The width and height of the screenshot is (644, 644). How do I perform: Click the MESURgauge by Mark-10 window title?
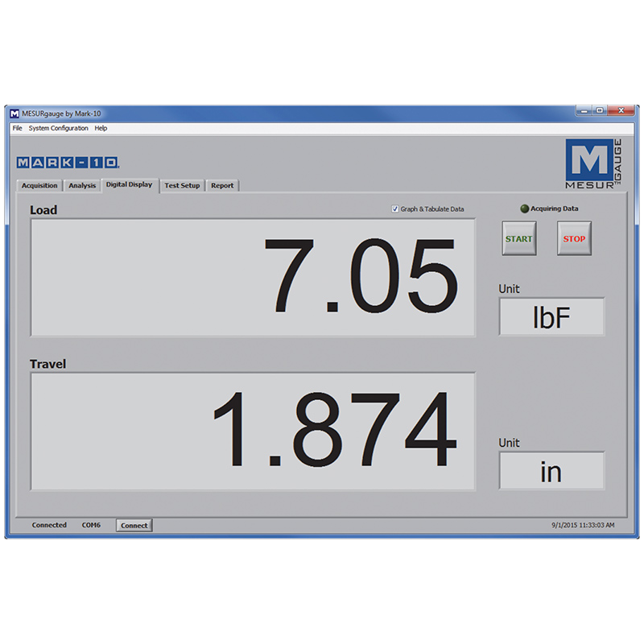(x=61, y=114)
